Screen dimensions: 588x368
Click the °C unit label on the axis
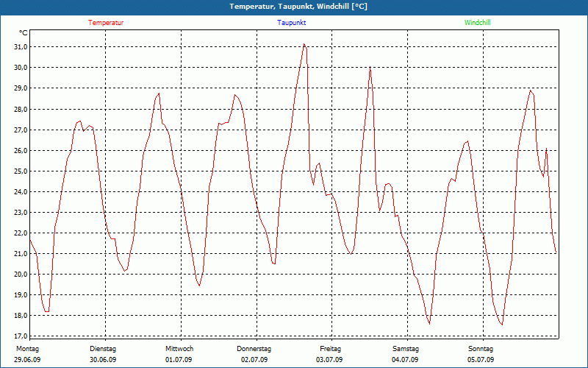pos(24,33)
